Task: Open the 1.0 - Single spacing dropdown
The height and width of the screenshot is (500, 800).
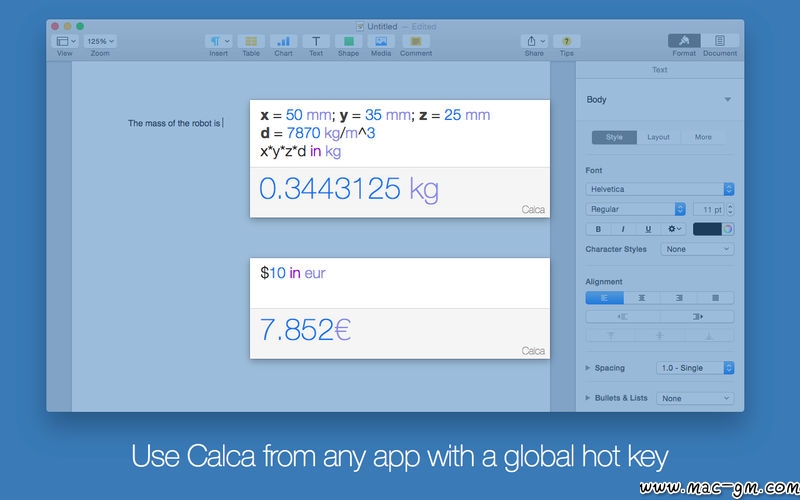Action: coord(695,368)
